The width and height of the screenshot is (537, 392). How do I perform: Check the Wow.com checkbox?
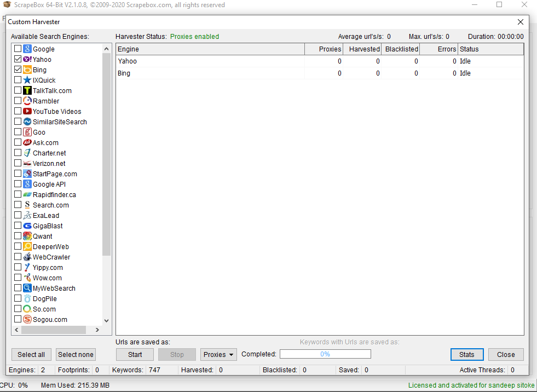[x=18, y=278]
